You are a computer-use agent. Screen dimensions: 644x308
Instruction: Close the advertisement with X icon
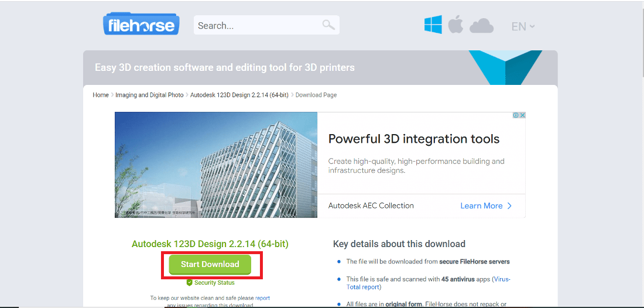coord(522,115)
